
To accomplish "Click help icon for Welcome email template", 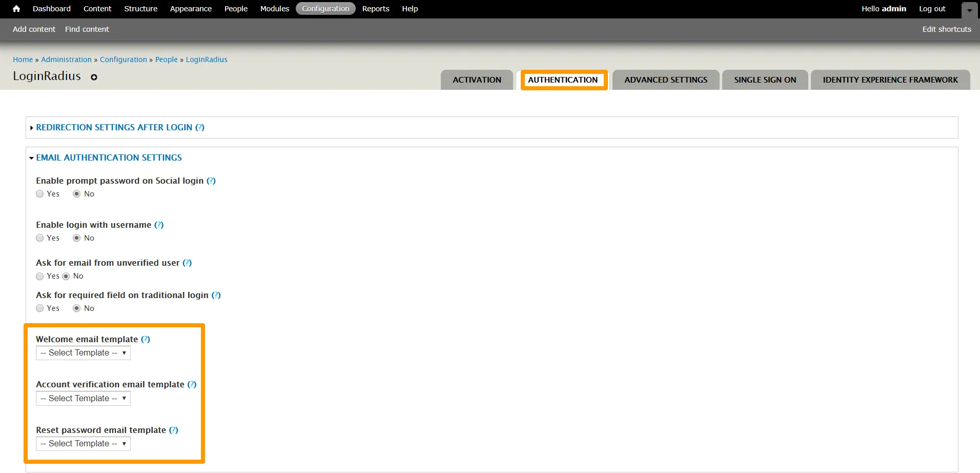I will click(146, 339).
